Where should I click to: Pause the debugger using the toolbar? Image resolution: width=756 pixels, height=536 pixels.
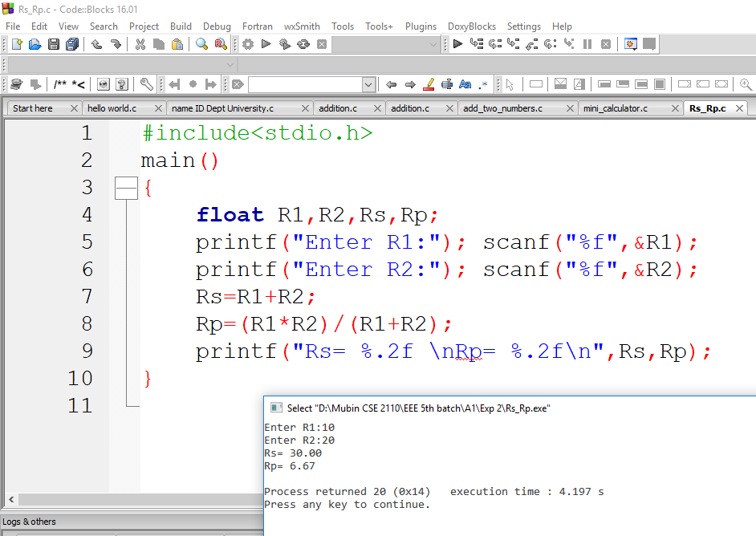coord(587,44)
